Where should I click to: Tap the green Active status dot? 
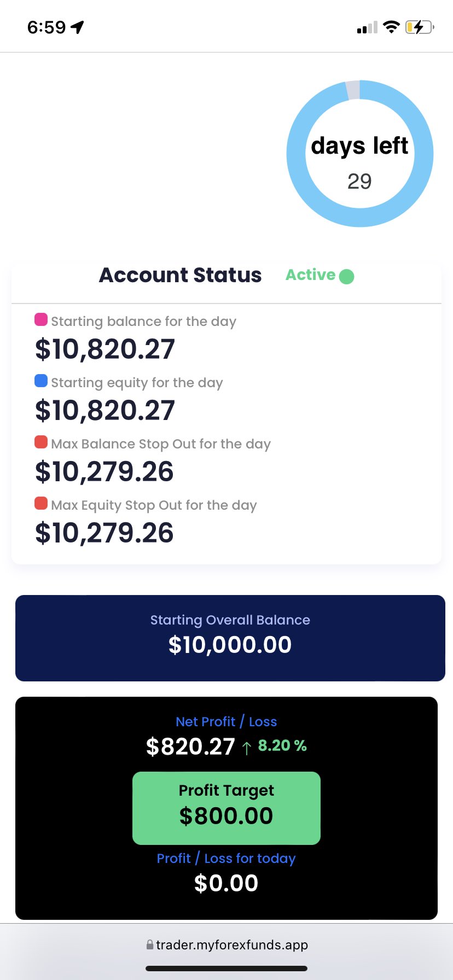point(346,277)
